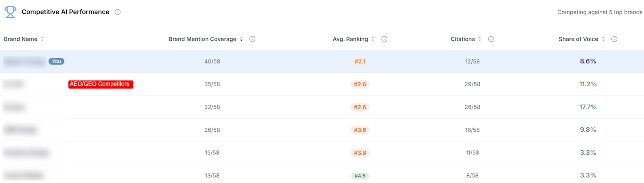Sort by Share of Voice arrows

tap(603, 39)
